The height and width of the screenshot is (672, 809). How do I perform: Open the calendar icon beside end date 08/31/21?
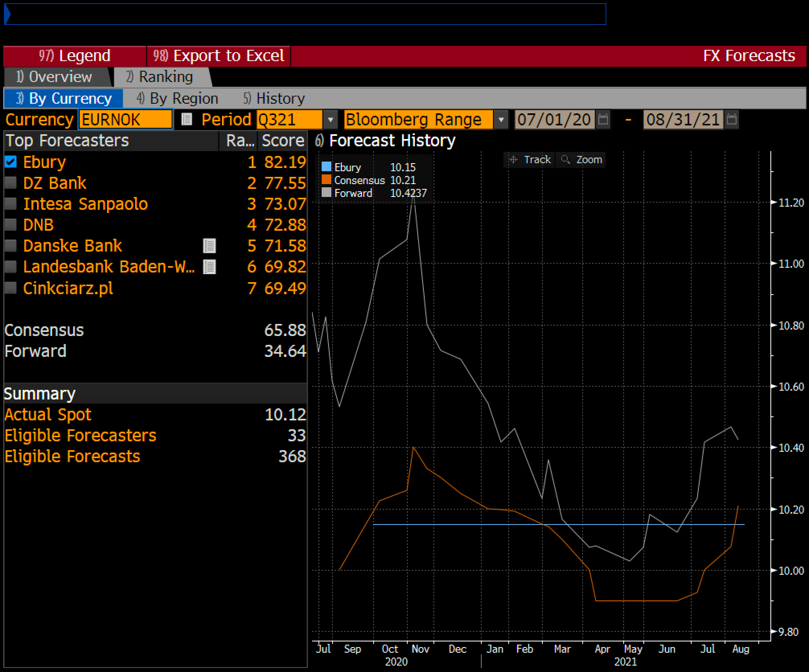coord(732,119)
